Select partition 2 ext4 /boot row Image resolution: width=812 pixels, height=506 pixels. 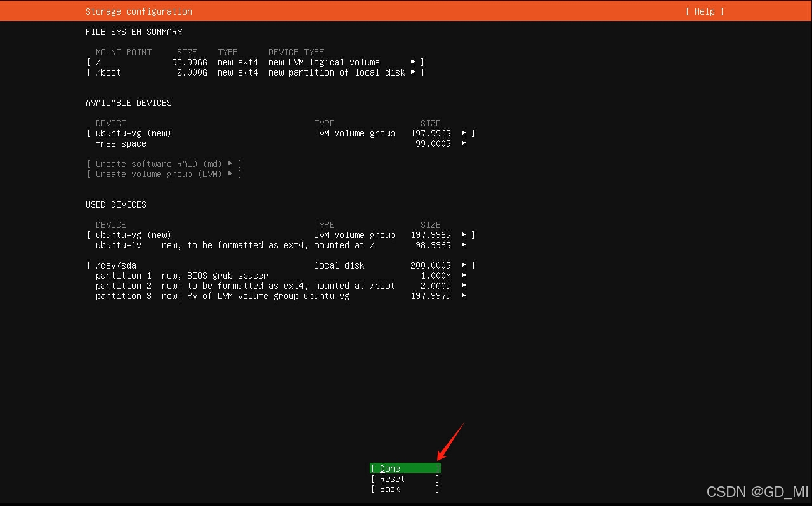pos(280,286)
